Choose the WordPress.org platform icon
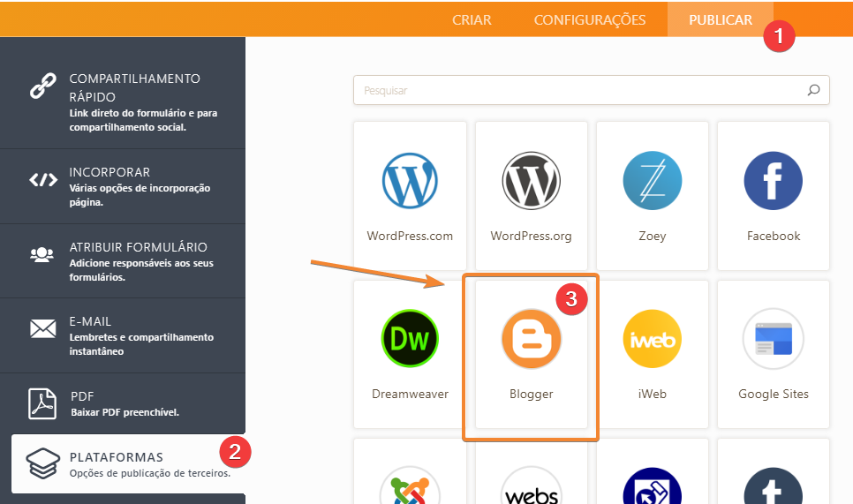The height and width of the screenshot is (504, 853). click(x=531, y=181)
